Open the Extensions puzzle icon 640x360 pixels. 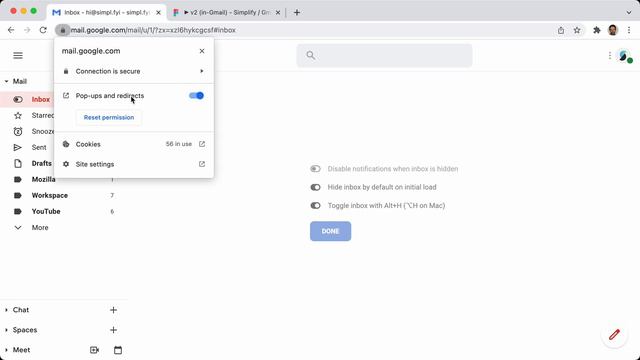[597, 30]
